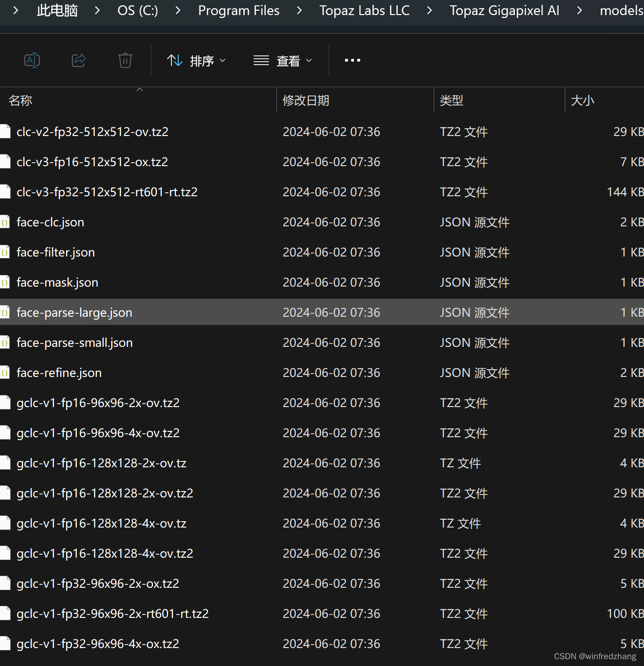This screenshot has width=644, height=666.
Task: Click JSON icon of face-filter.json
Action: pyautogui.click(x=5, y=252)
